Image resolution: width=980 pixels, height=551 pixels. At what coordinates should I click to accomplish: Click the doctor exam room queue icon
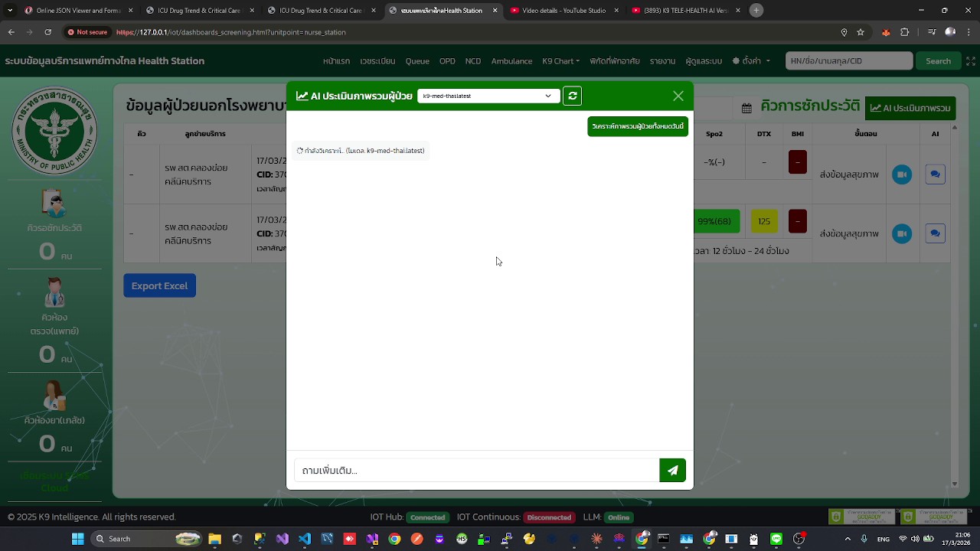click(54, 293)
